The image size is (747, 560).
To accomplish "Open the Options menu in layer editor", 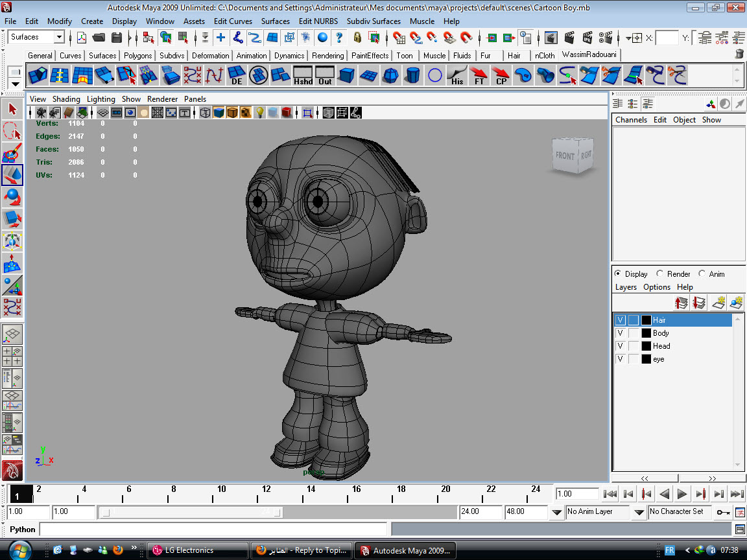I will click(x=656, y=287).
